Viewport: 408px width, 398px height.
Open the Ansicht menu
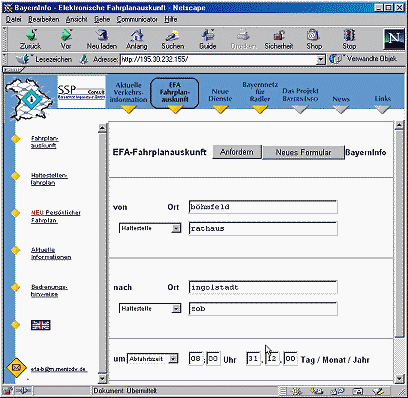[76, 19]
